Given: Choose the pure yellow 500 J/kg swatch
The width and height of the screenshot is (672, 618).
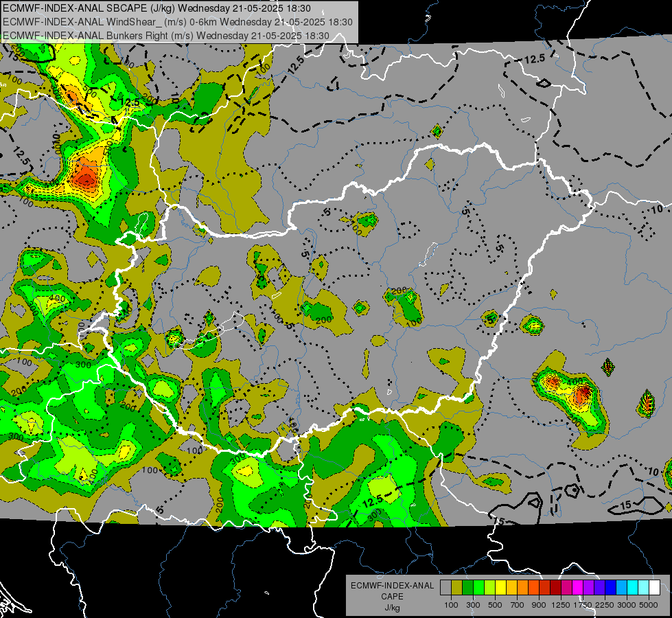Looking at the screenshot, I should click(x=500, y=588).
